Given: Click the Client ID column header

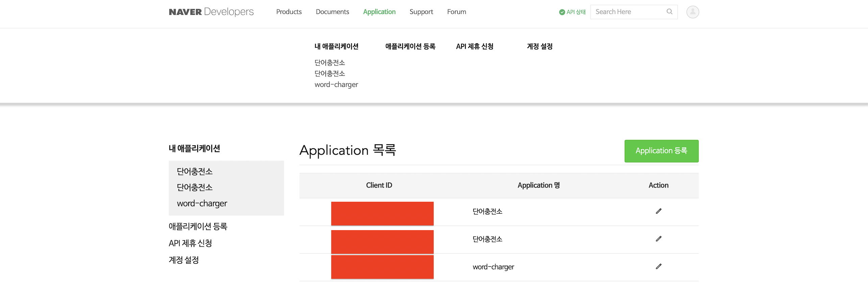Looking at the screenshot, I should (379, 185).
